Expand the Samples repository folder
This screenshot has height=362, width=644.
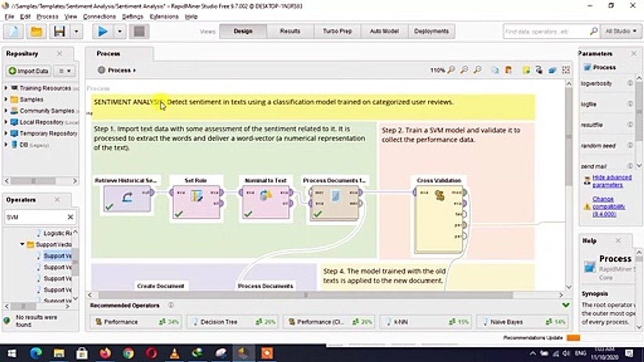coord(6,100)
